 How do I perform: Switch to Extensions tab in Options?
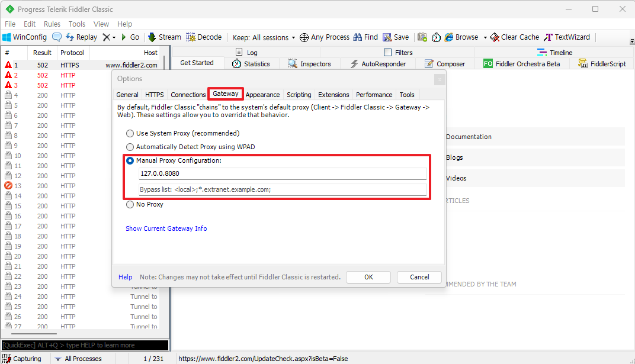(333, 95)
